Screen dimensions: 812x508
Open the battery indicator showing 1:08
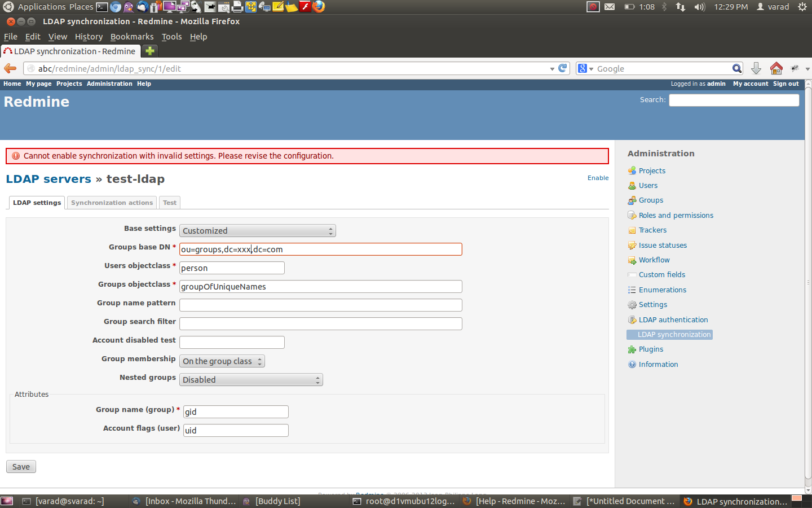[639, 7]
